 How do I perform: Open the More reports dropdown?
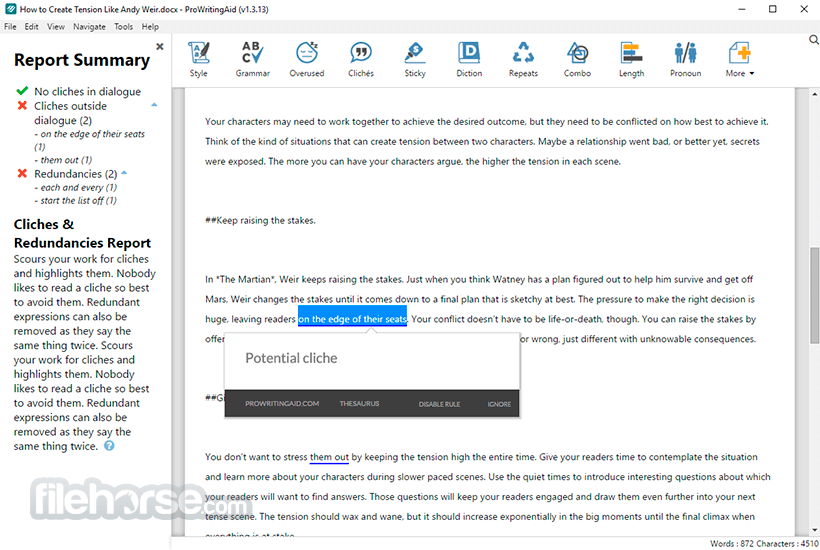point(739,60)
